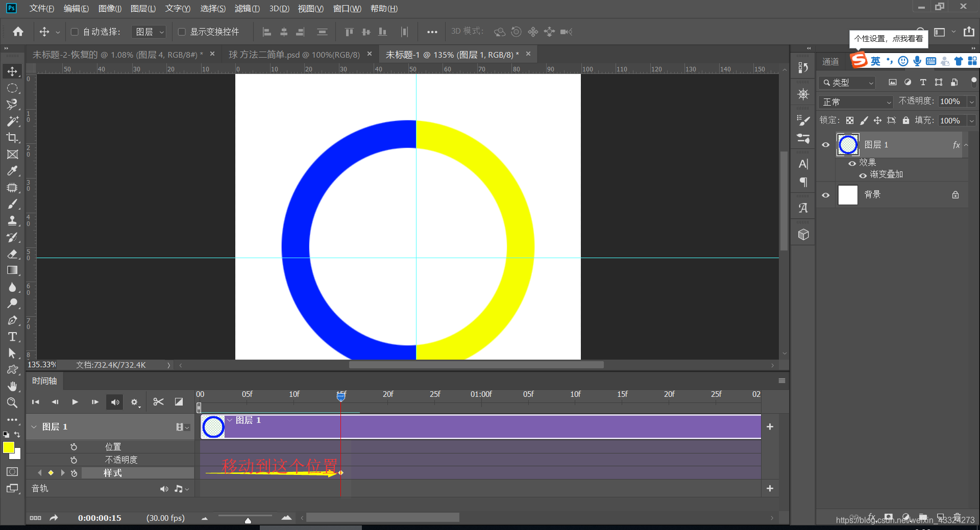Image resolution: width=980 pixels, height=530 pixels.
Task: Add audio to 音轨 track
Action: (x=770, y=489)
